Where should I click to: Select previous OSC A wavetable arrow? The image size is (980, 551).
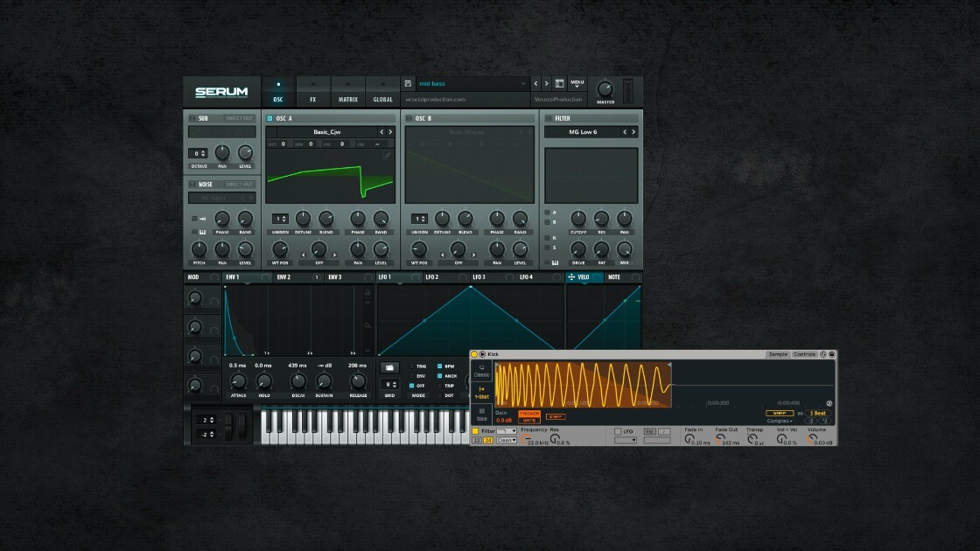[381, 132]
